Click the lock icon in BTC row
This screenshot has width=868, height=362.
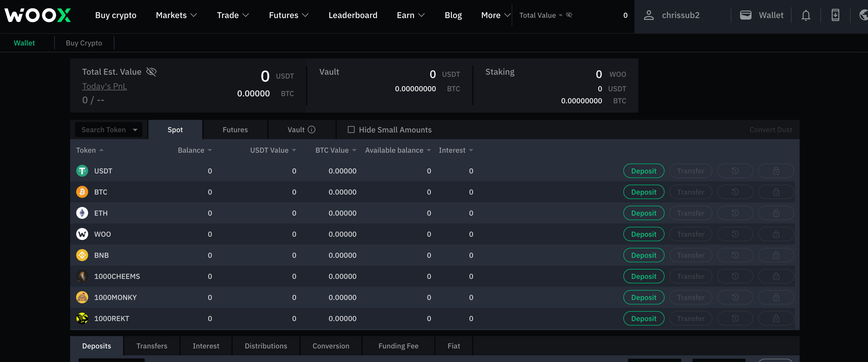tap(776, 192)
